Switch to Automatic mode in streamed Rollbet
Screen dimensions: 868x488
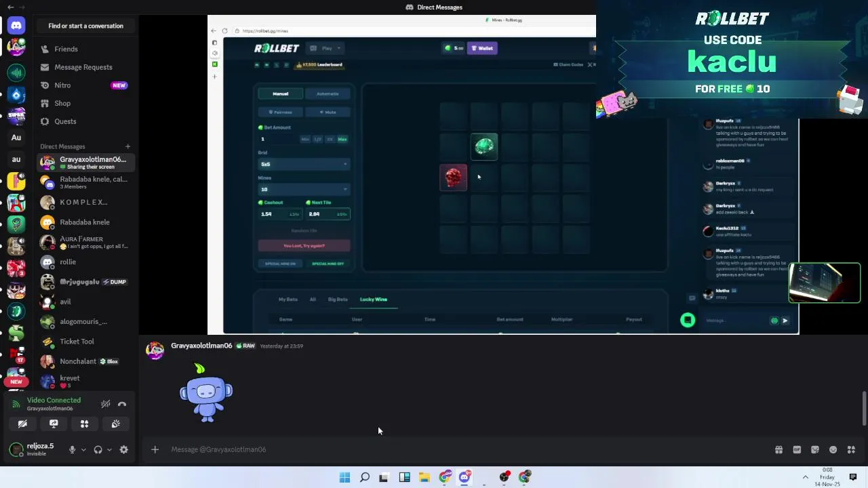point(328,94)
